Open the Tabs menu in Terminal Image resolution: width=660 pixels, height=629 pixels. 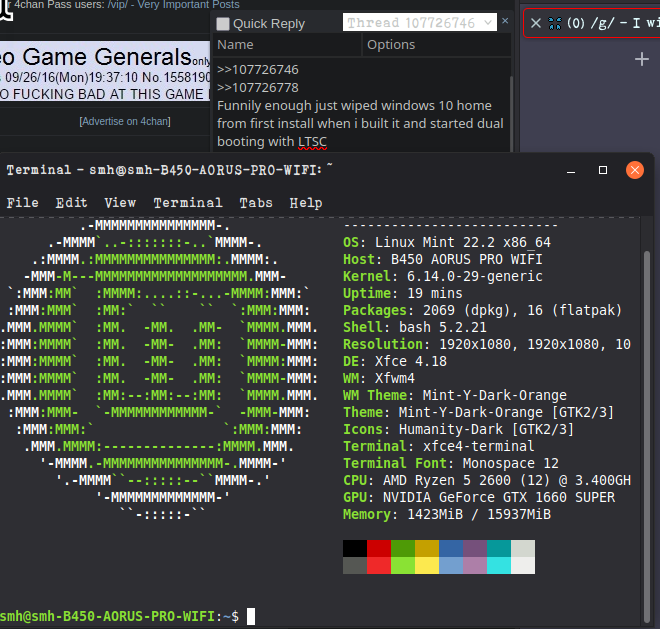(x=256, y=203)
